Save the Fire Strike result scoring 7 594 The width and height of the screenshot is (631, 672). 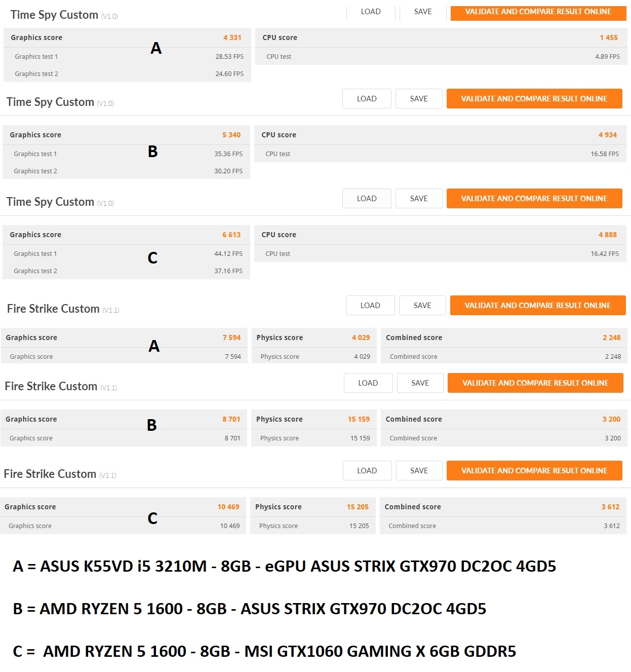point(422,306)
